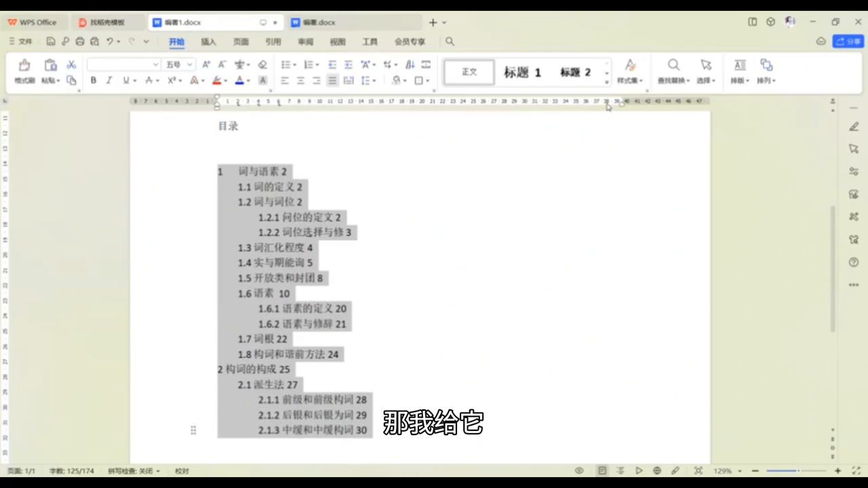This screenshot has width=868, height=488.
Task: Toggle Strikethrough formatting
Action: pos(149,80)
